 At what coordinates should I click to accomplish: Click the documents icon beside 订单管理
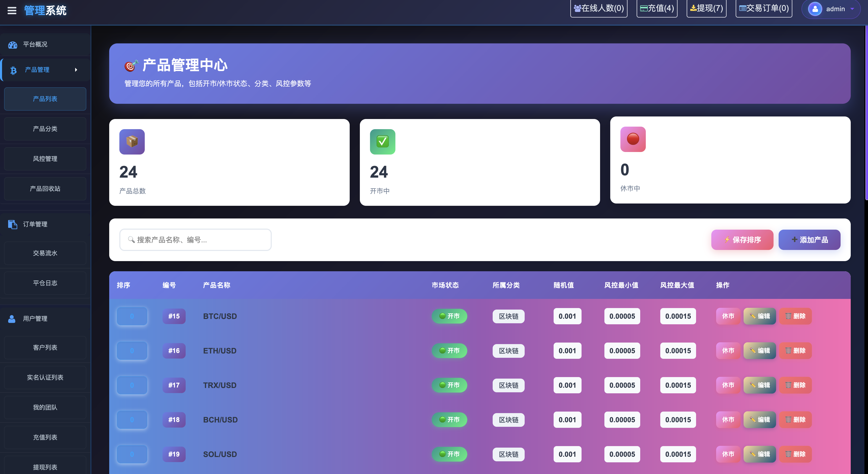click(x=13, y=224)
